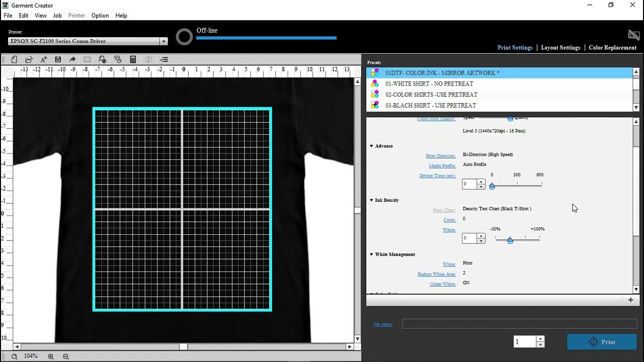This screenshot has height=362, width=644.
Task: Click the Print Direction link
Action: click(x=441, y=156)
